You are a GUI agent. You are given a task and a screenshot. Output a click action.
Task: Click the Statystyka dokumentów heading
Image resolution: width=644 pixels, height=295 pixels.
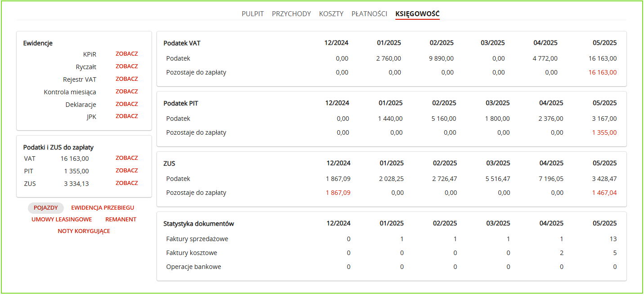[198, 224]
